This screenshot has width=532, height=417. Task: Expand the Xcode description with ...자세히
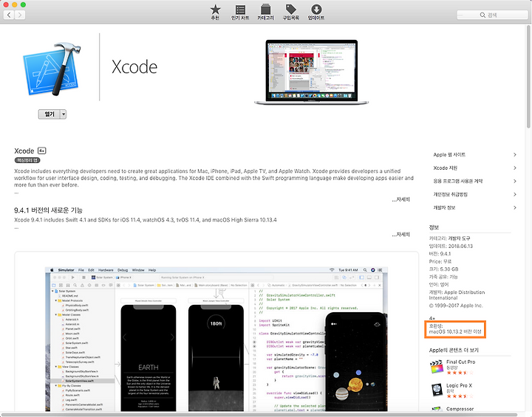click(x=400, y=199)
